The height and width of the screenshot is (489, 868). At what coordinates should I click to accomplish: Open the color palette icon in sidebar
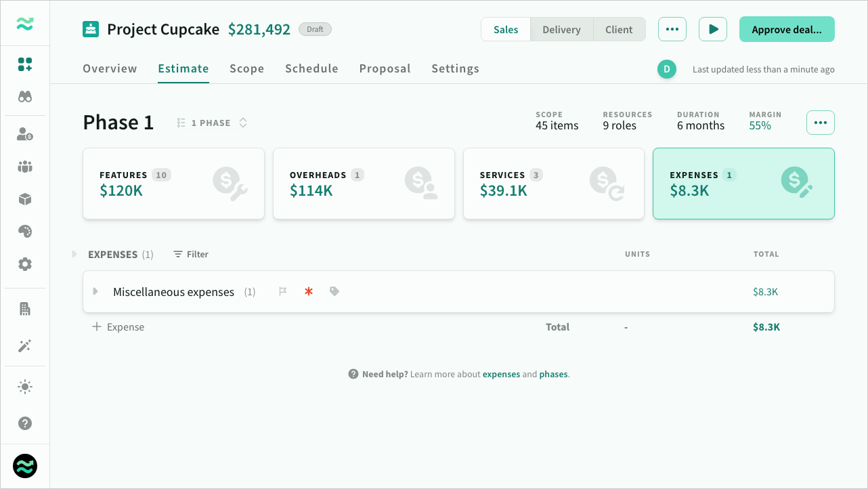tap(25, 232)
